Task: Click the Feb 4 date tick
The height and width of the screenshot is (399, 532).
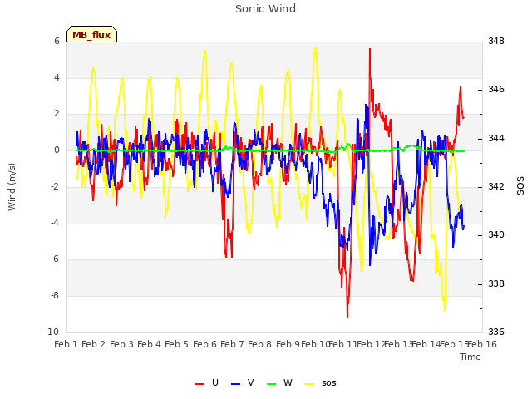Action: [149, 344]
